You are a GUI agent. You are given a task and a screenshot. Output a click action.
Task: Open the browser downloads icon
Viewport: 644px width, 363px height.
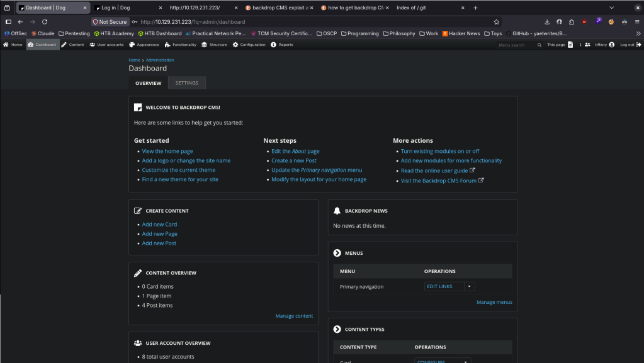pos(547,22)
